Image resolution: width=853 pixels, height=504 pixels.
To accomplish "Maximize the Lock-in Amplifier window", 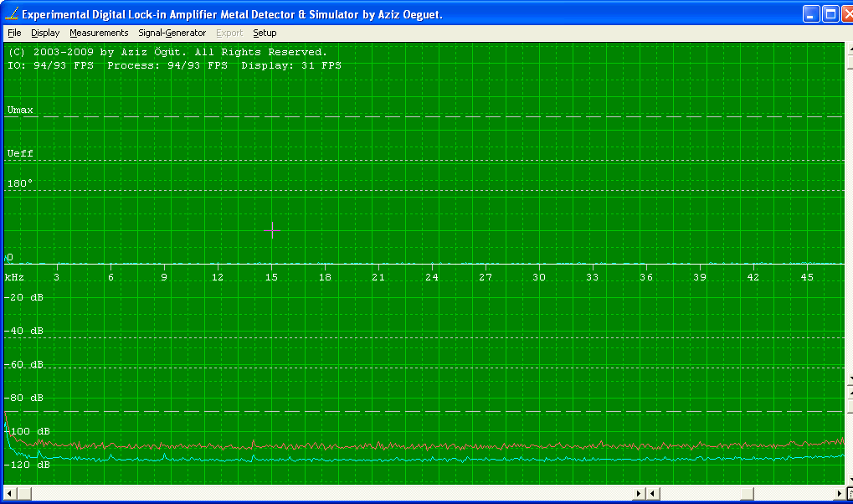I will (x=830, y=14).
